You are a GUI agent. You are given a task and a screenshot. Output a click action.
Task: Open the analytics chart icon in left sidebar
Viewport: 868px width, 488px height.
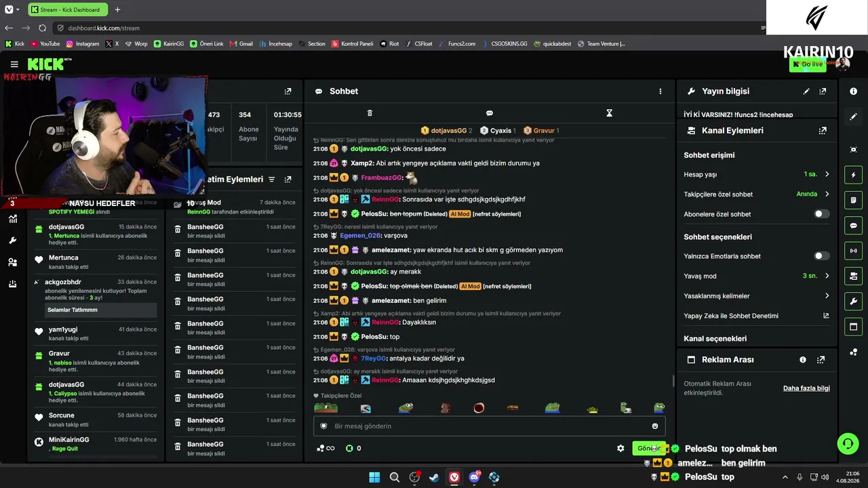point(12,219)
